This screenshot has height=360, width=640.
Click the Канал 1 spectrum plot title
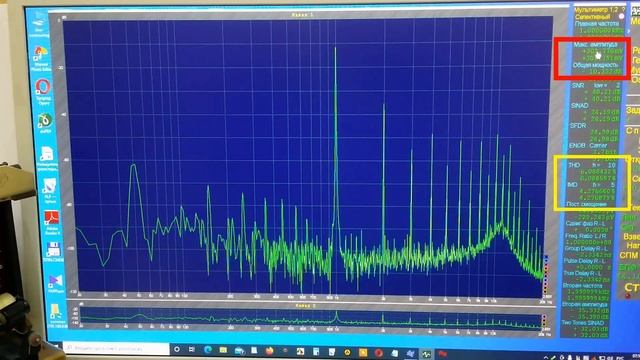(x=302, y=15)
